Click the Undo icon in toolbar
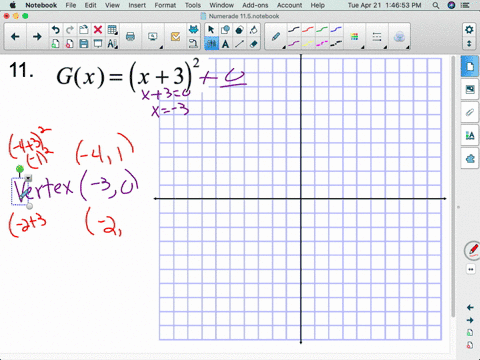 click(x=56, y=30)
